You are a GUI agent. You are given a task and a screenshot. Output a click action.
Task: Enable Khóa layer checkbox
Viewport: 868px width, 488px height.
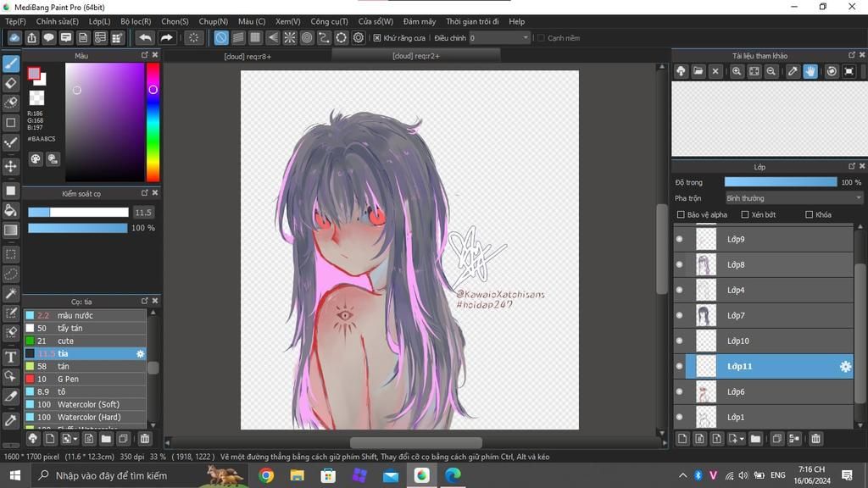[810, 214]
